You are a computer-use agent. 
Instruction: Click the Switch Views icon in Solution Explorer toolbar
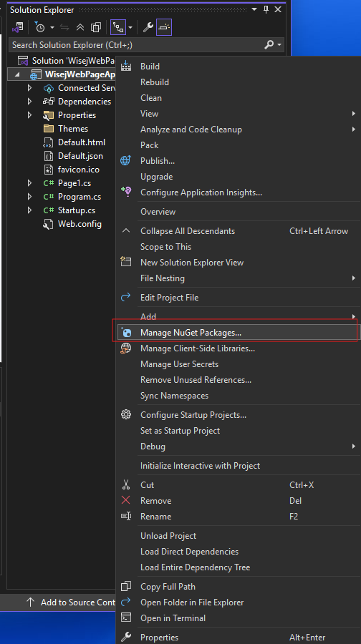[17, 27]
